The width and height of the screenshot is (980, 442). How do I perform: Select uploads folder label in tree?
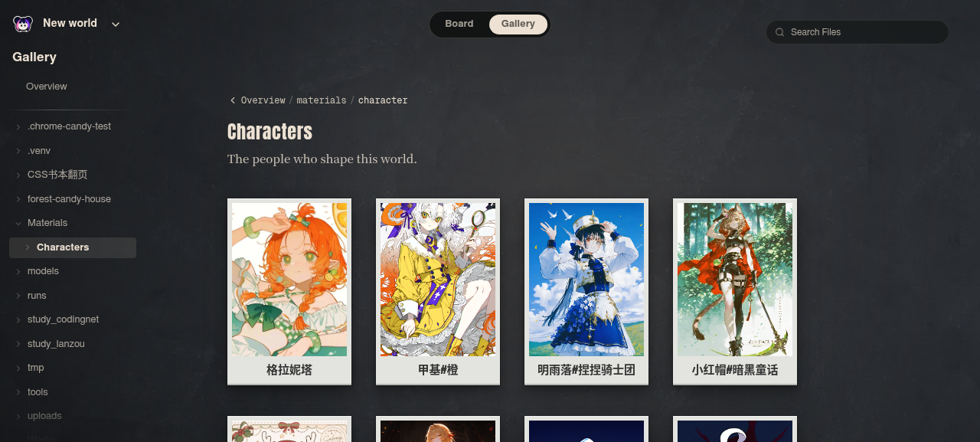(x=44, y=416)
